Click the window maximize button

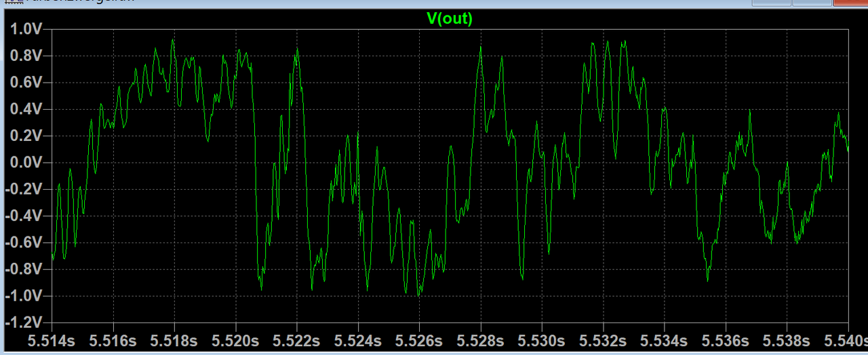(811, 2)
